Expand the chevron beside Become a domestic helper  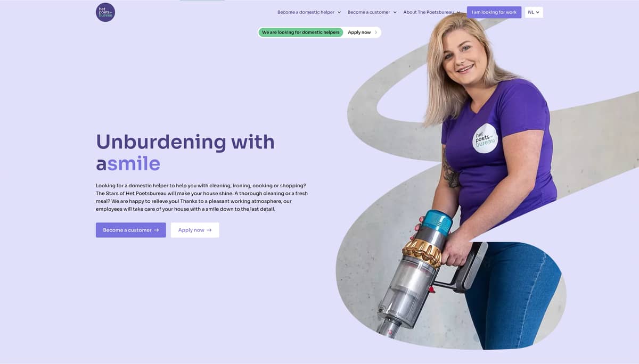point(339,12)
